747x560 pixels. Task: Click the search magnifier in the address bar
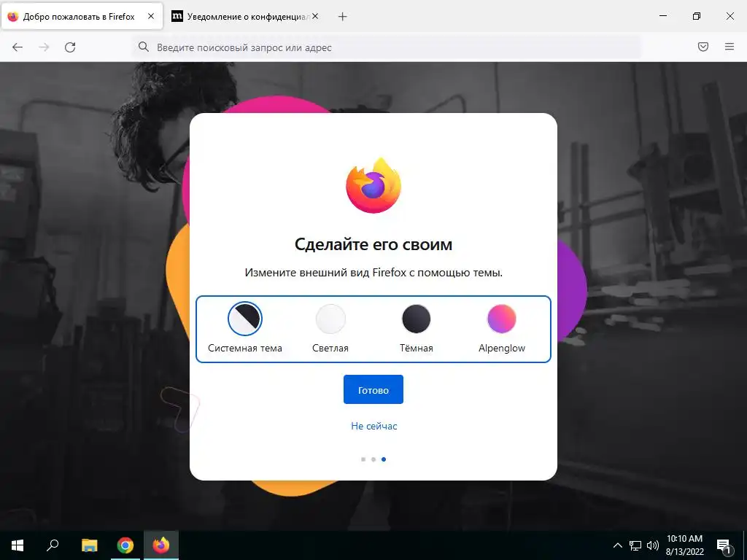pos(144,47)
